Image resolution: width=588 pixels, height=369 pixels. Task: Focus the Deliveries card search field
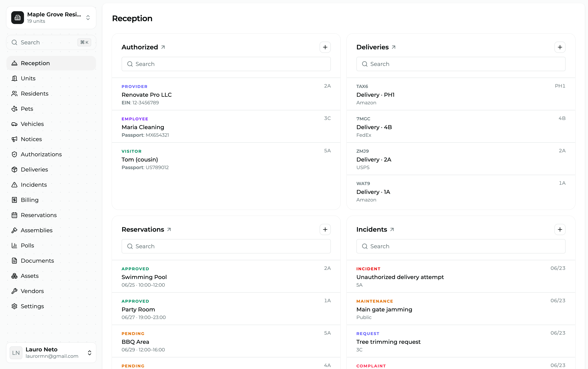point(461,64)
